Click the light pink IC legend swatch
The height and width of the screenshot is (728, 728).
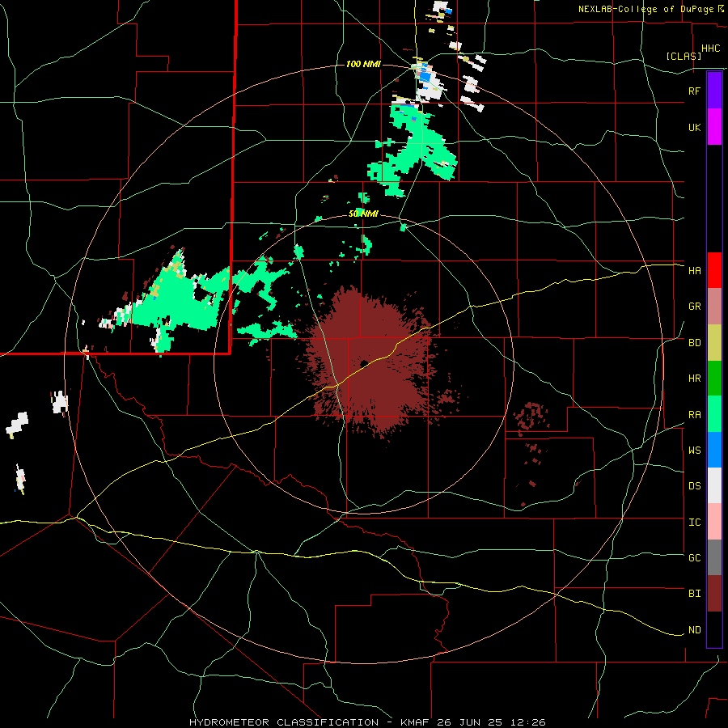(x=714, y=522)
